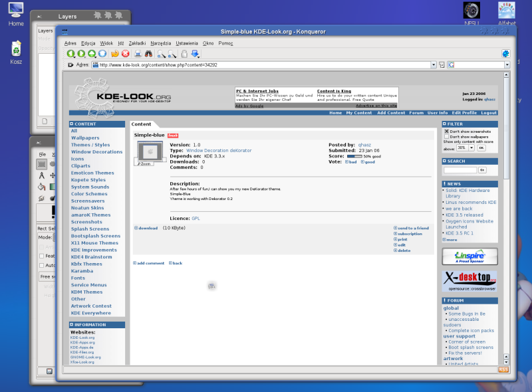Vote 'bad' for Simple-blue
Screen dimensions: 532x392
(351, 162)
